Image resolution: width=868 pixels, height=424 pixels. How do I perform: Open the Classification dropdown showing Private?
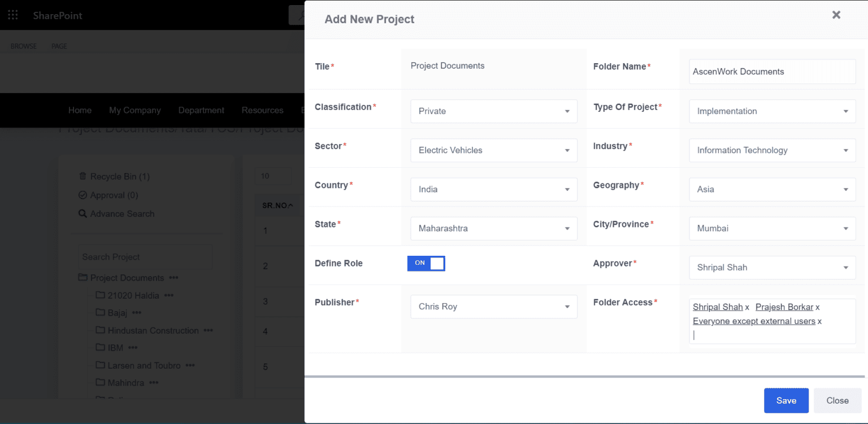(x=493, y=111)
